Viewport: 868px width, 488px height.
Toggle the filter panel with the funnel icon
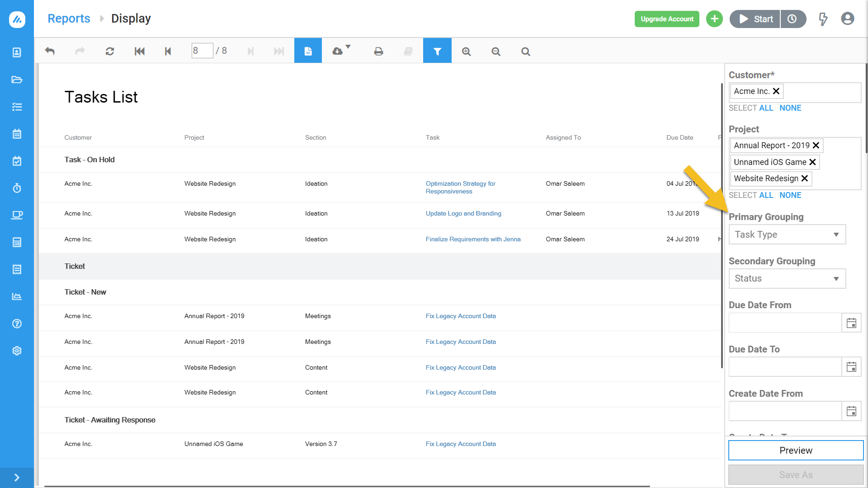tap(437, 51)
